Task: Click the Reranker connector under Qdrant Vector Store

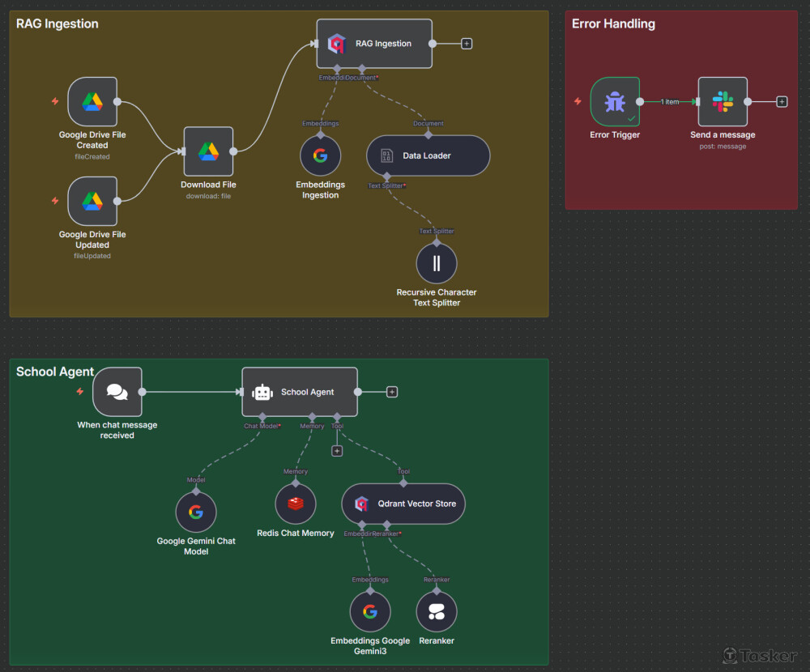Action: tap(387, 525)
